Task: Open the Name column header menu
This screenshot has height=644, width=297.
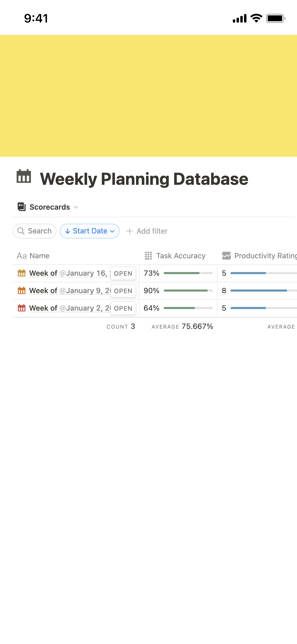Action: coord(33,256)
